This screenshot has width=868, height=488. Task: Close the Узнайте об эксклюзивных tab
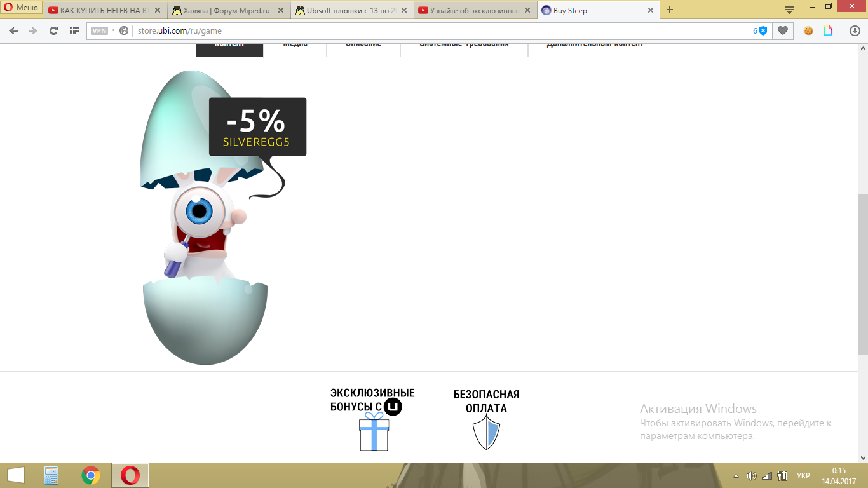(527, 10)
